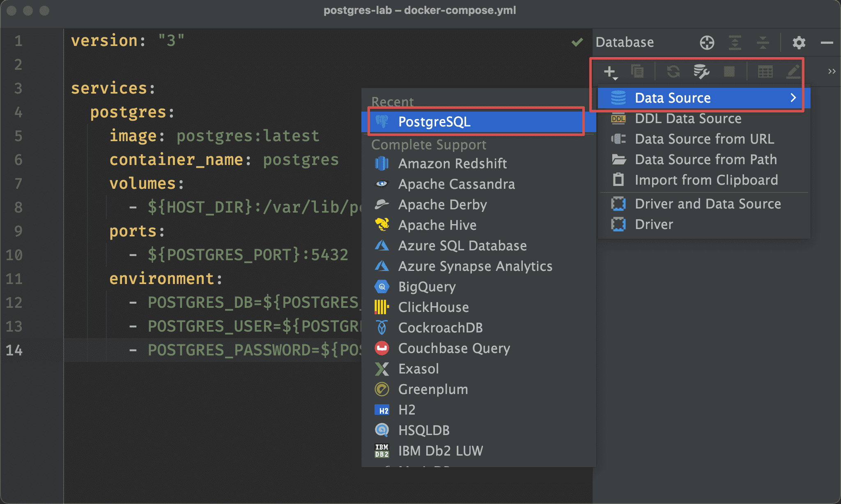
Task: Select Import from Clipboard
Action: [704, 180]
